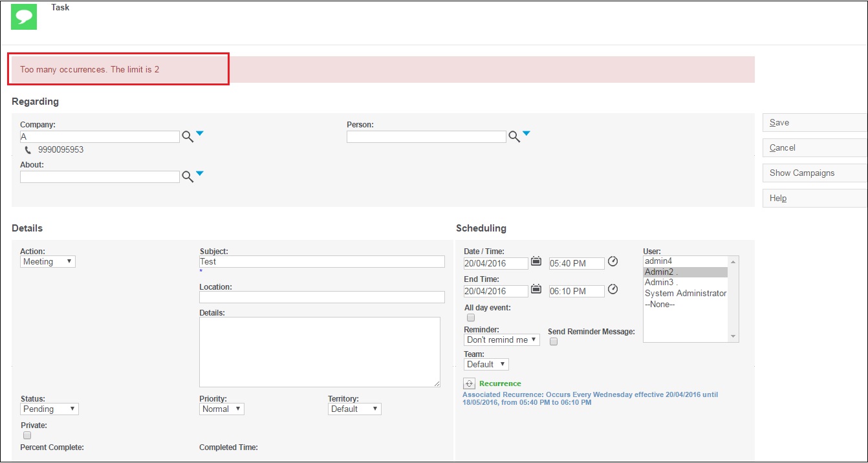This screenshot has height=463, width=868.
Task: Click the About field search magnifier icon
Action: (x=188, y=177)
